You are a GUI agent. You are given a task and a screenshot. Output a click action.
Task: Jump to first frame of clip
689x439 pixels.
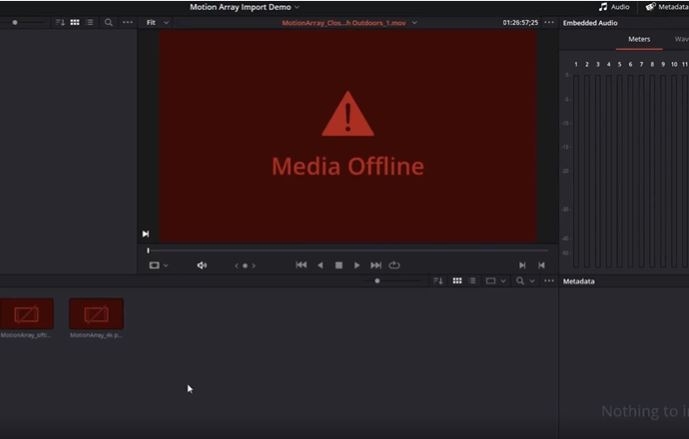tap(301, 265)
